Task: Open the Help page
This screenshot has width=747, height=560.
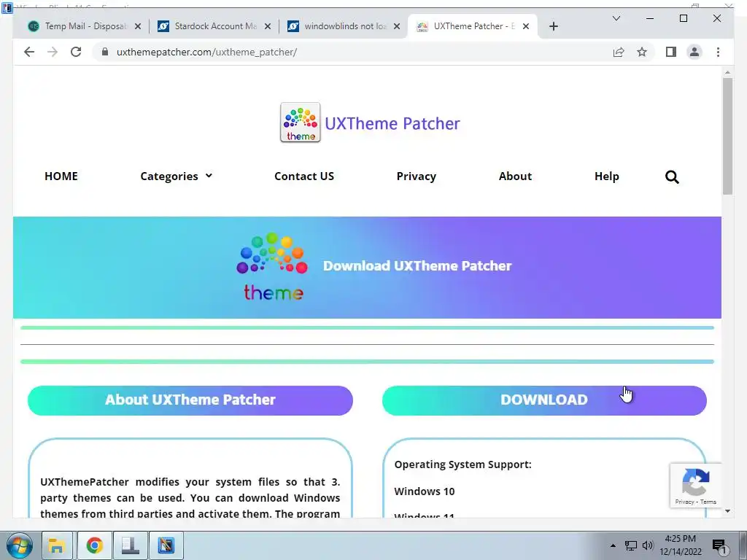Action: click(x=606, y=176)
